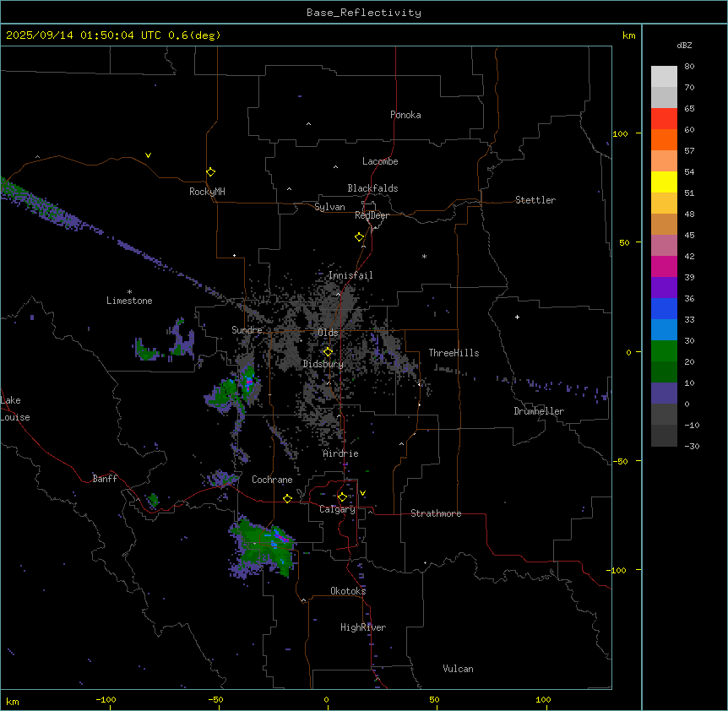Click the RedDeer city label

[x=372, y=215]
